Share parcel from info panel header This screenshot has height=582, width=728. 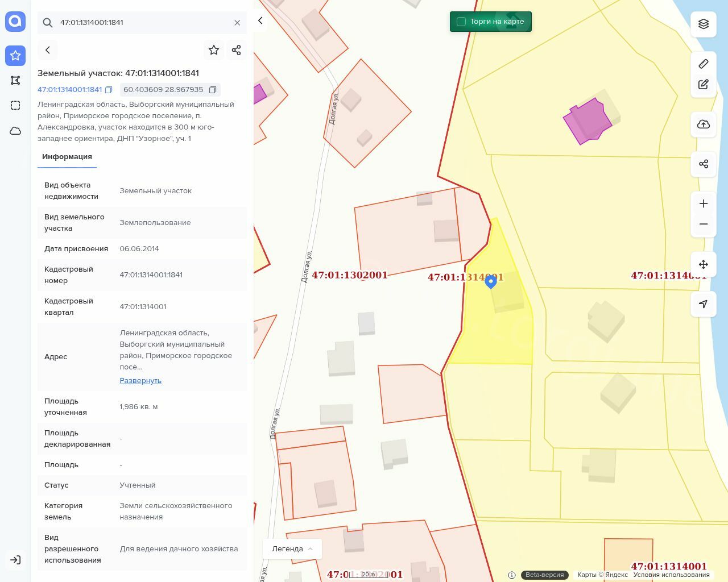237,50
